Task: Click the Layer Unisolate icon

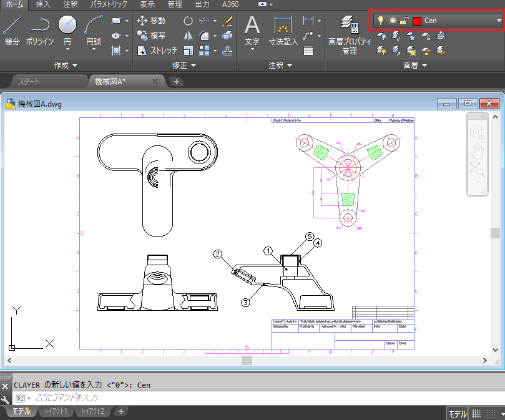Action: [x=396, y=51]
